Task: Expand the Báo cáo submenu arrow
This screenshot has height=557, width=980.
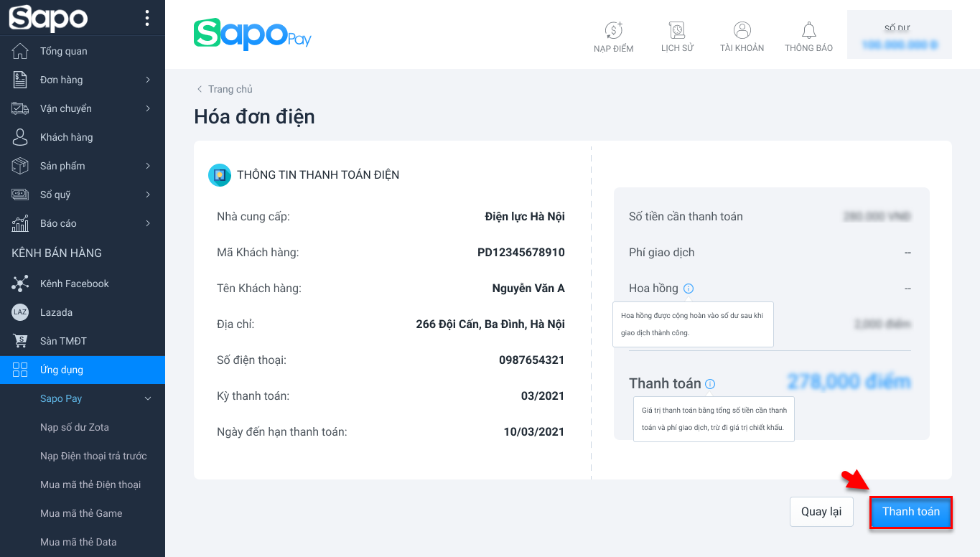Action: point(148,223)
